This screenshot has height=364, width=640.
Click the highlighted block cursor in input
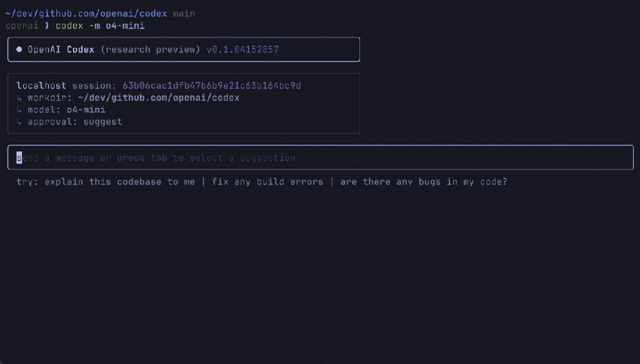coord(19,158)
